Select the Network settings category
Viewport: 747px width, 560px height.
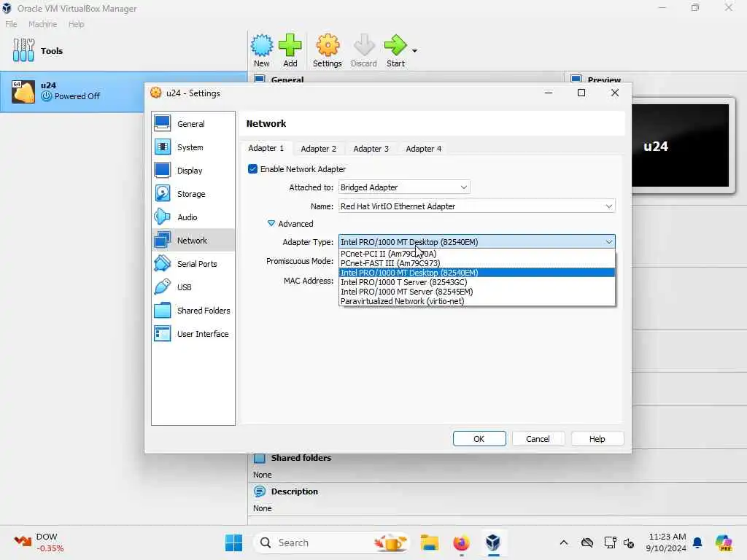pyautogui.click(x=193, y=241)
